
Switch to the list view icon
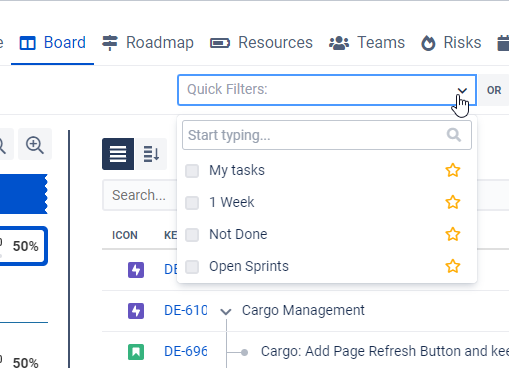click(118, 154)
